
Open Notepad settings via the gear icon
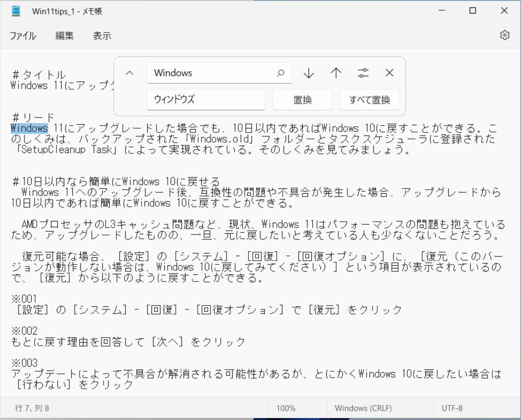506,36
